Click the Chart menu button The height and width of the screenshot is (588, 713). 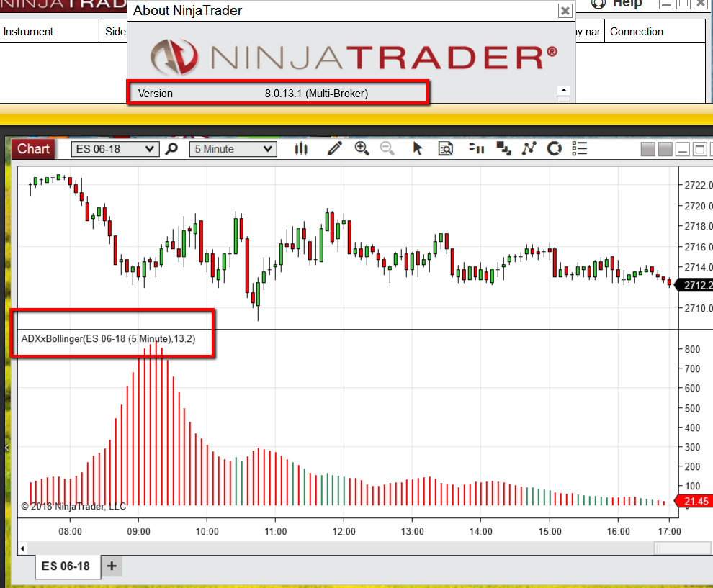click(33, 148)
